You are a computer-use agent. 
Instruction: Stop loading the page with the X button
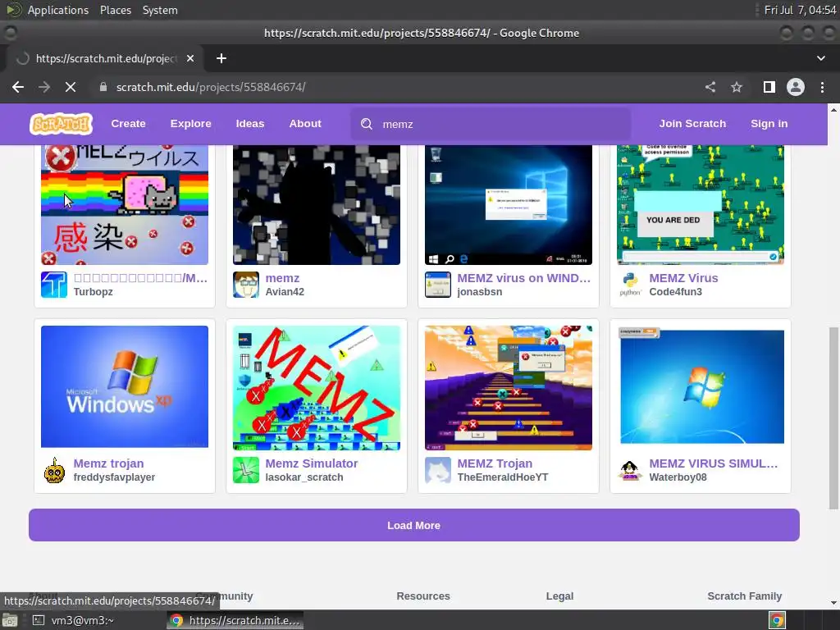[71, 87]
